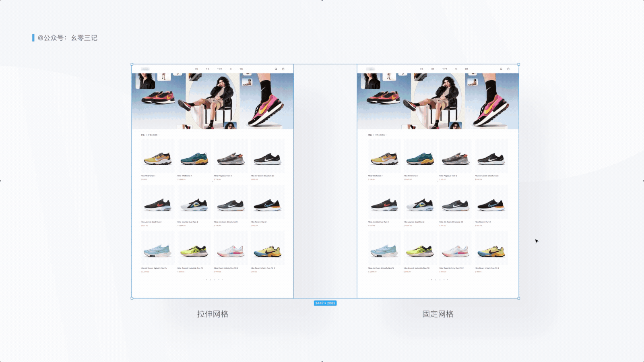Select 女性 nav item in 固定网格 page
Viewport: 644px width, 362px height.
click(x=421, y=69)
